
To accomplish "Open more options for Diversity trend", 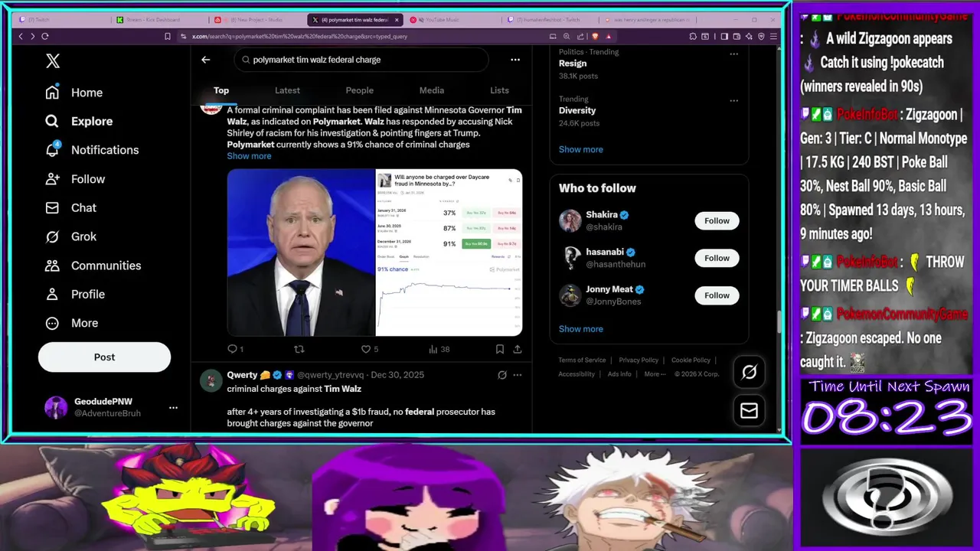I will tap(733, 101).
